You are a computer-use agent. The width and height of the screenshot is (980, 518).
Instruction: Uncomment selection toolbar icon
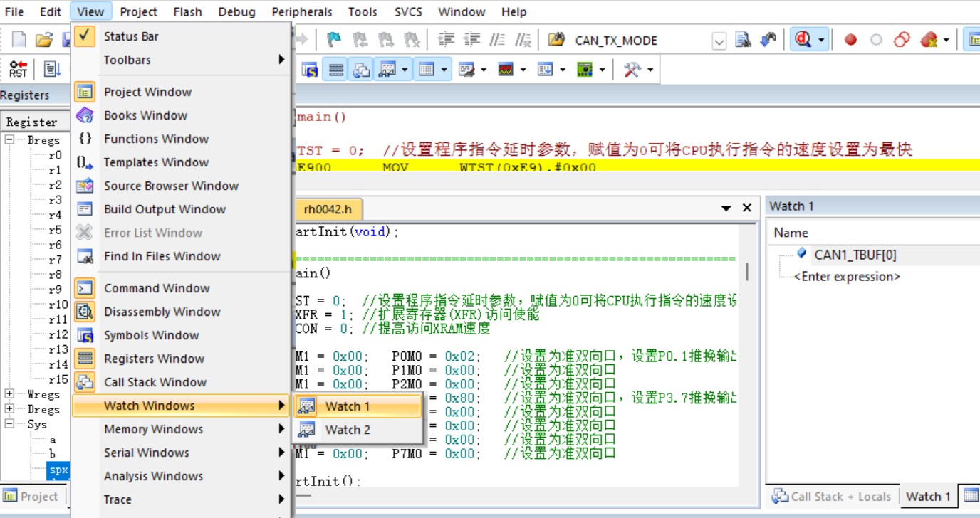[523, 40]
